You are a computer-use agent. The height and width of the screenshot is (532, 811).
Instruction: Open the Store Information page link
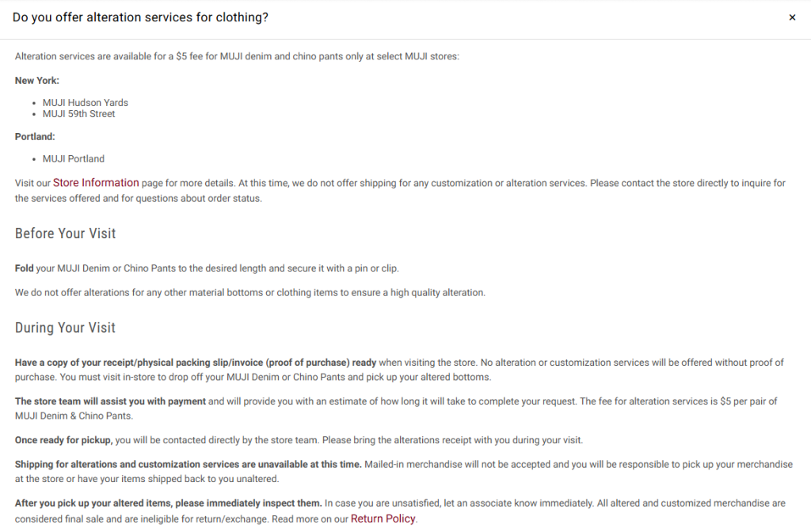pyautogui.click(x=96, y=183)
